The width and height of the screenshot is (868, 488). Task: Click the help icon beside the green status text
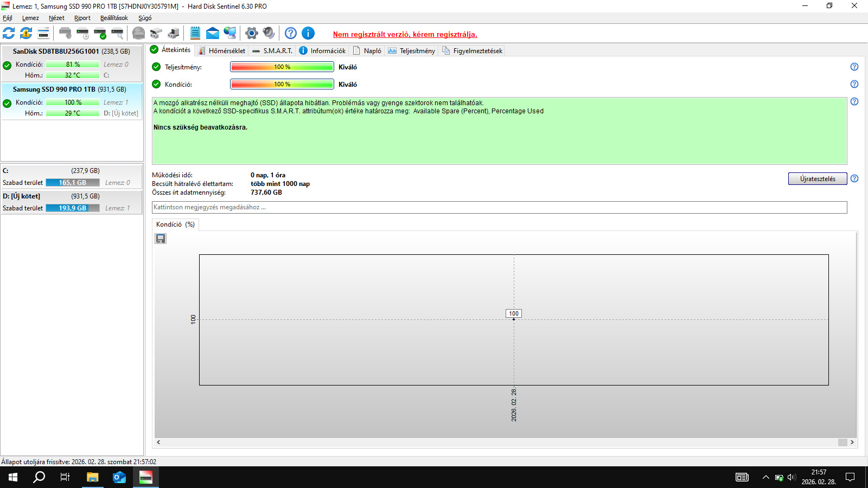tap(854, 101)
